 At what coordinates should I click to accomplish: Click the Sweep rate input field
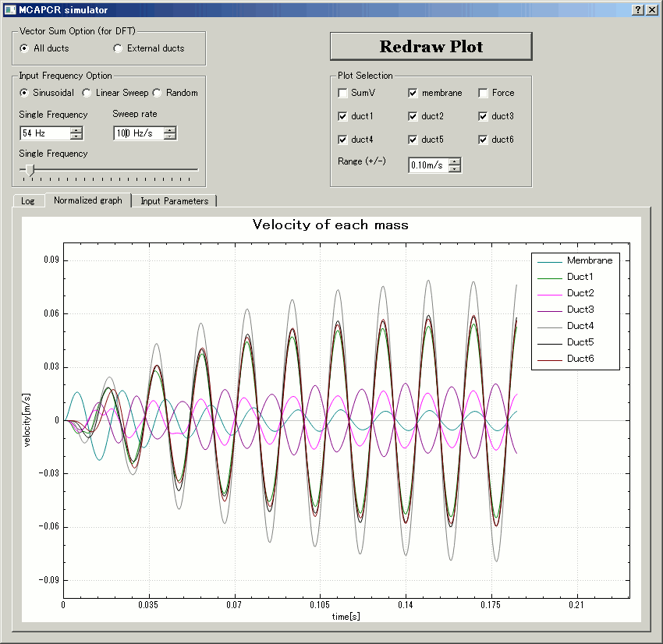point(137,133)
